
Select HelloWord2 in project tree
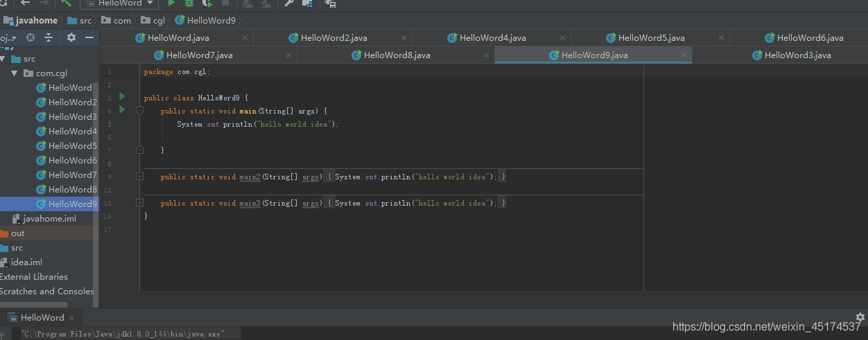(x=67, y=102)
